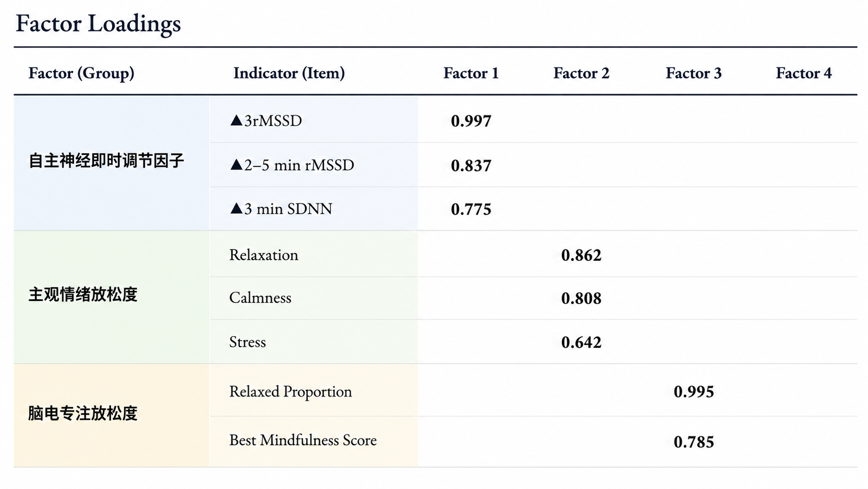Select the Relaxed Proportion item

coord(291,391)
